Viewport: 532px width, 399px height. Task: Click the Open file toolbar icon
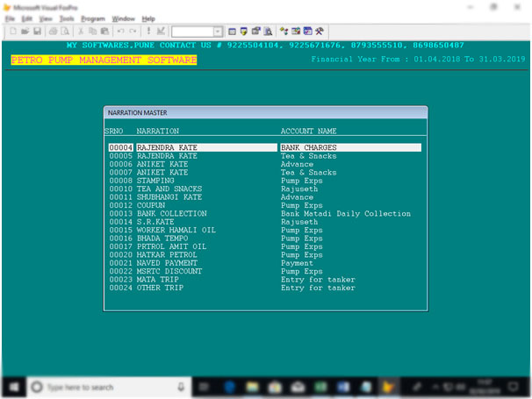pos(25,32)
